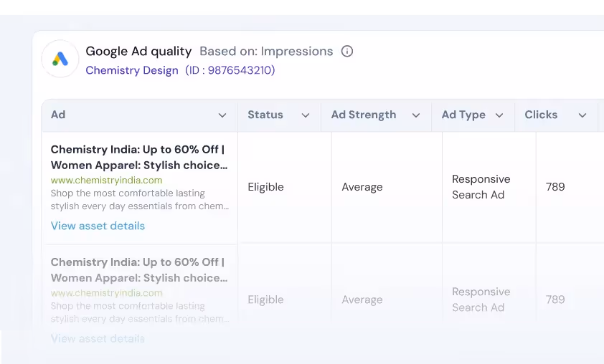Screen dimensions: 604x364
Task: Click Responsive Search Ad in first row
Action: (481, 187)
